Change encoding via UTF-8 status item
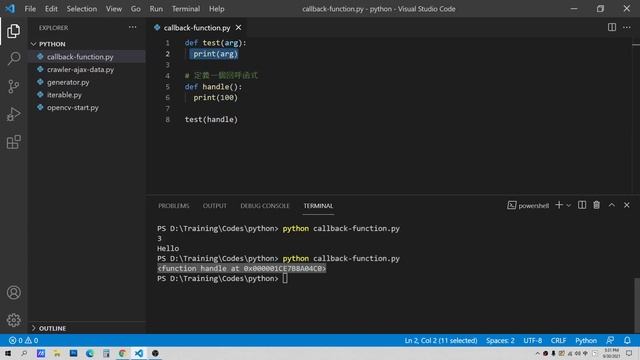 (x=533, y=340)
